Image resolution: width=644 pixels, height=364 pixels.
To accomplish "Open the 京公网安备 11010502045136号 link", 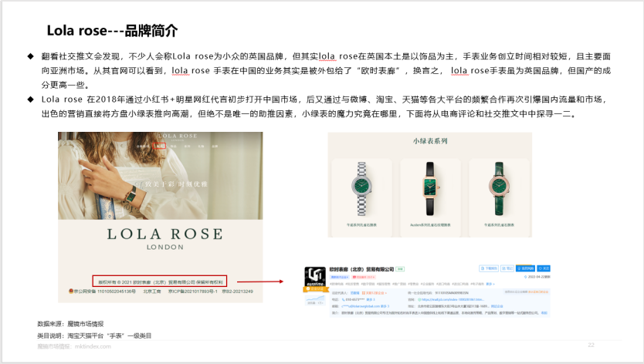I will [x=104, y=292].
